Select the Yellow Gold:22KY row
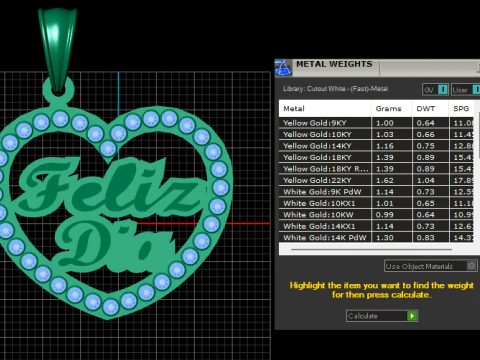 tap(376, 180)
